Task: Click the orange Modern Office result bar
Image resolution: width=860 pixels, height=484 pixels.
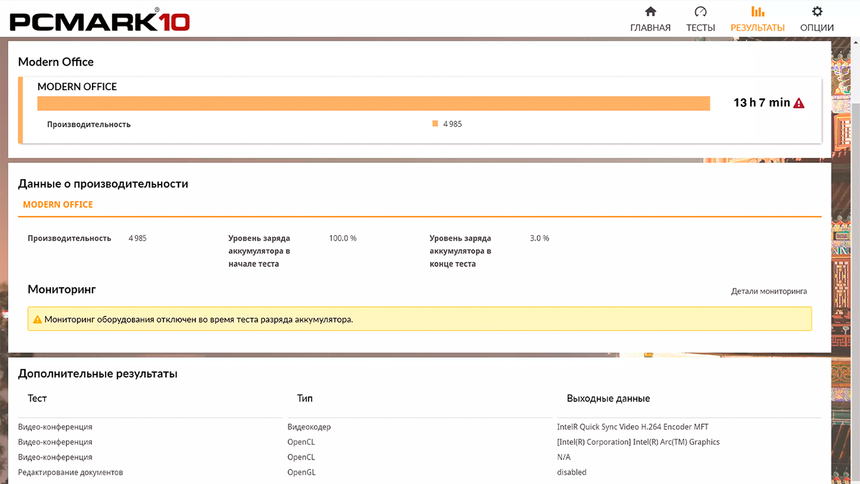Action: tap(374, 104)
